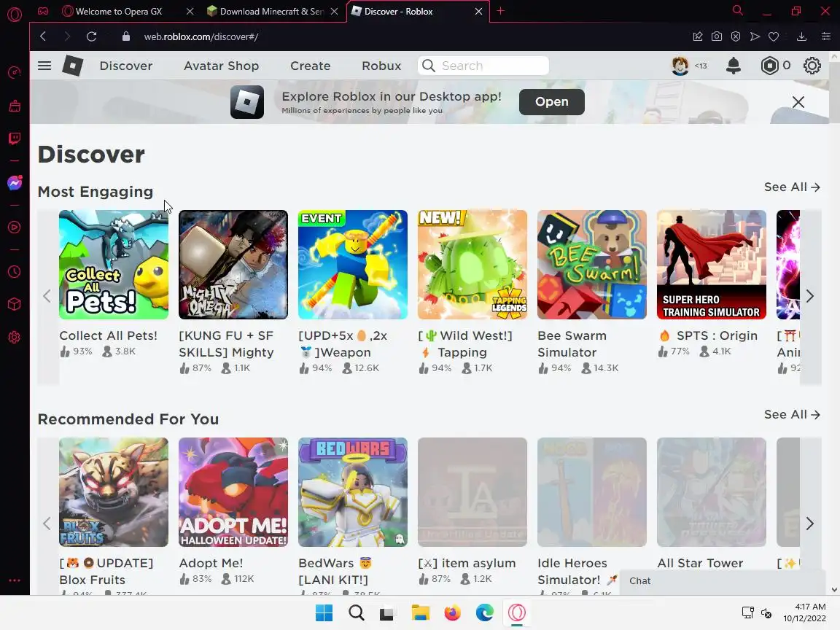Image resolution: width=840 pixels, height=630 pixels.
Task: Go to the Discover nav item
Action: point(126,66)
